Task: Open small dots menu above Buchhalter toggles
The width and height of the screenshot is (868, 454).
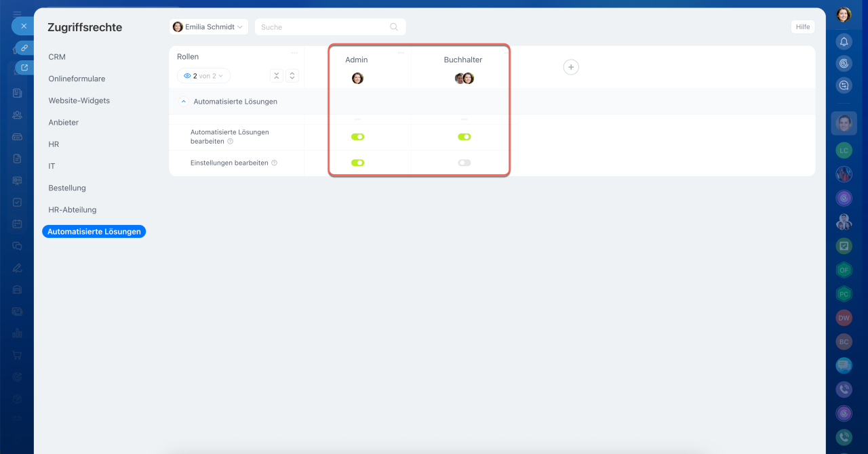Action: [464, 119]
